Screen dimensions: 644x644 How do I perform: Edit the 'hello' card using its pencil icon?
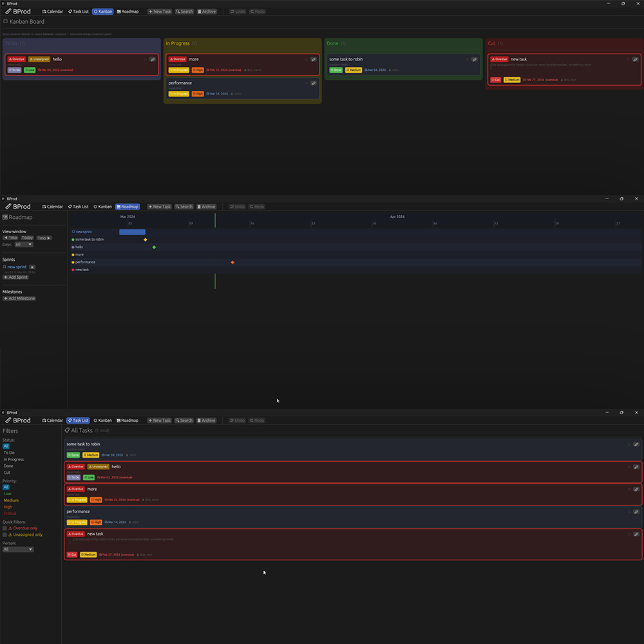coord(152,58)
